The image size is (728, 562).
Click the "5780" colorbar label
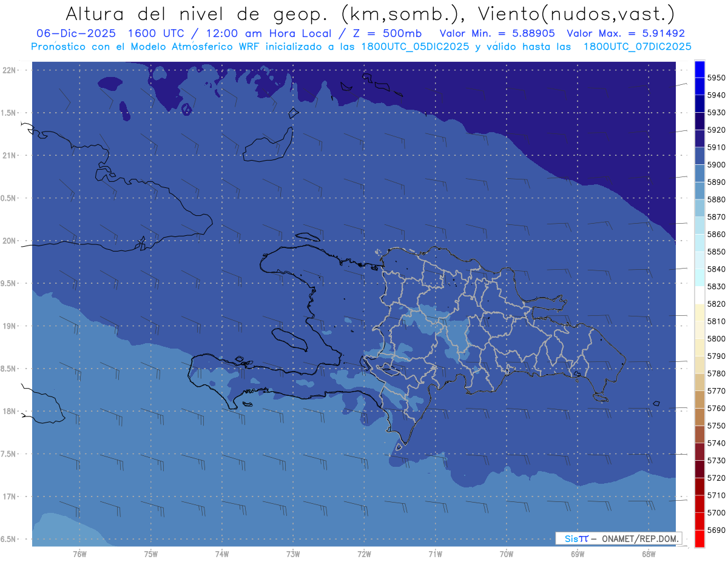pos(716,373)
